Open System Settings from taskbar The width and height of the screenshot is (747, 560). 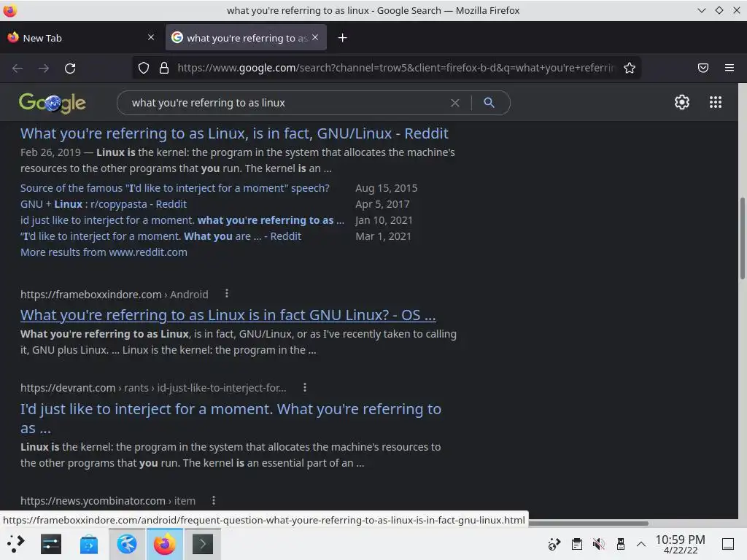point(51,544)
